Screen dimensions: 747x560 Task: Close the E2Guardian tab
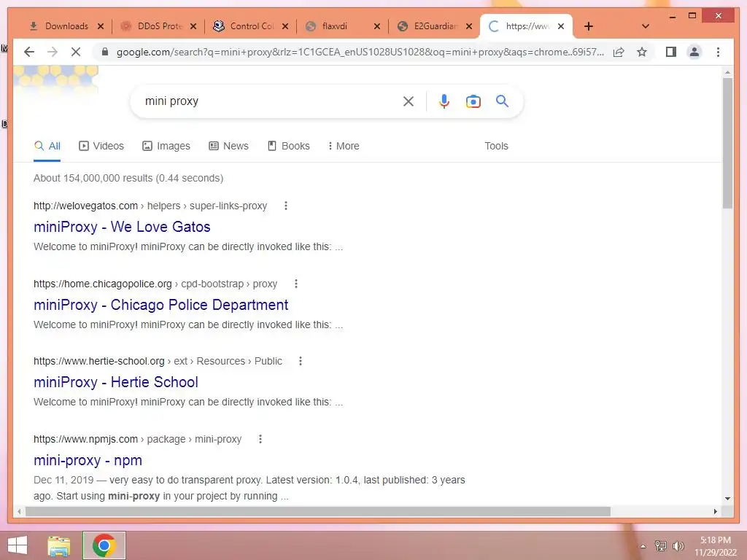coord(469,26)
